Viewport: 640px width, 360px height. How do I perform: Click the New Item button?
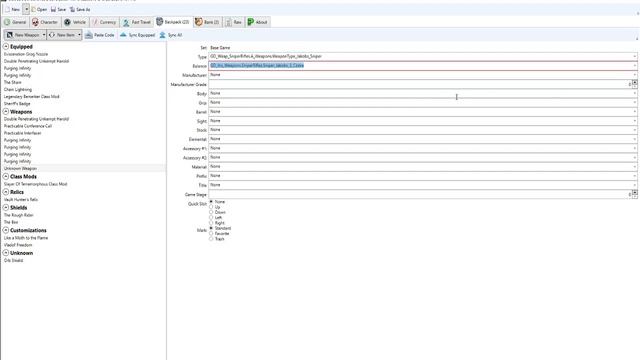click(62, 35)
